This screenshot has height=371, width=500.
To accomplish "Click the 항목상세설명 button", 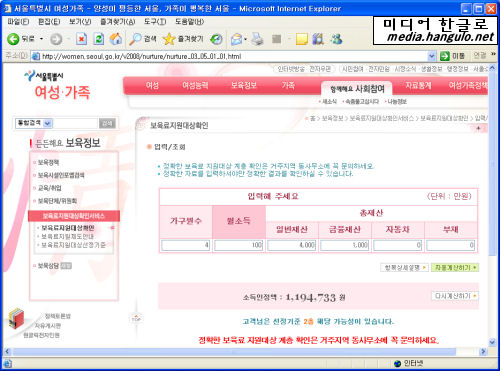I will (404, 267).
